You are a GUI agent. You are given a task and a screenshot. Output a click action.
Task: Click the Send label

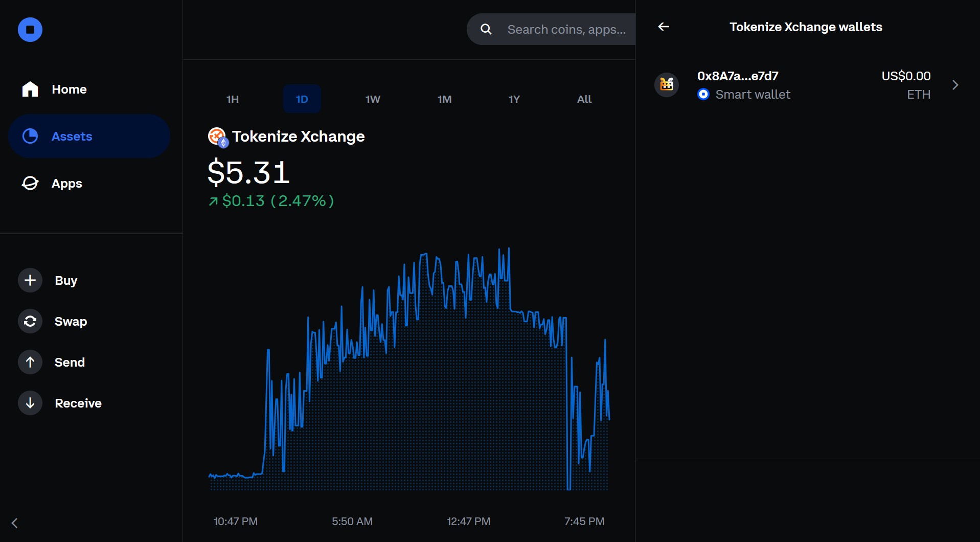pyautogui.click(x=70, y=363)
